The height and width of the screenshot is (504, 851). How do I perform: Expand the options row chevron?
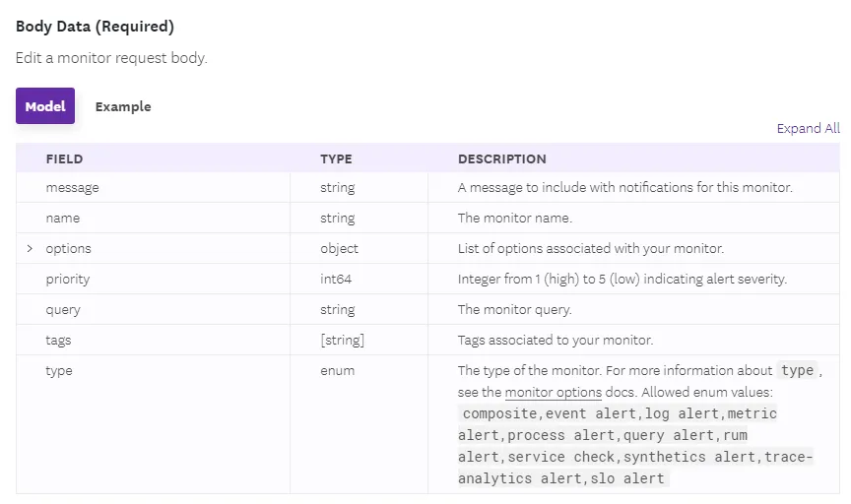coord(30,249)
